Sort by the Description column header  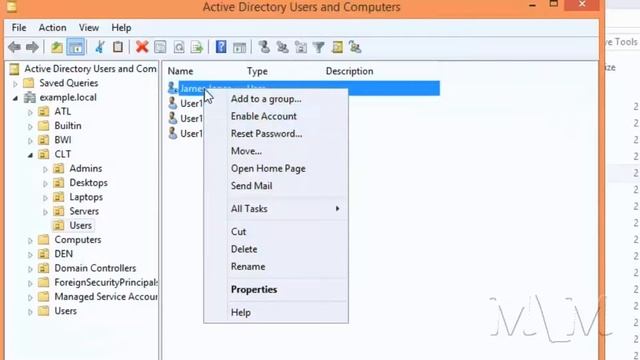coord(349,71)
